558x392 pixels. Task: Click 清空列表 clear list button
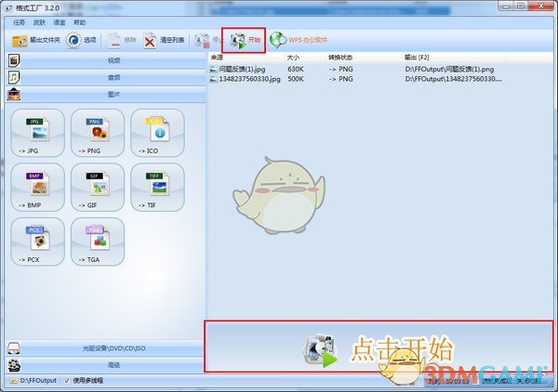pyautogui.click(x=164, y=41)
